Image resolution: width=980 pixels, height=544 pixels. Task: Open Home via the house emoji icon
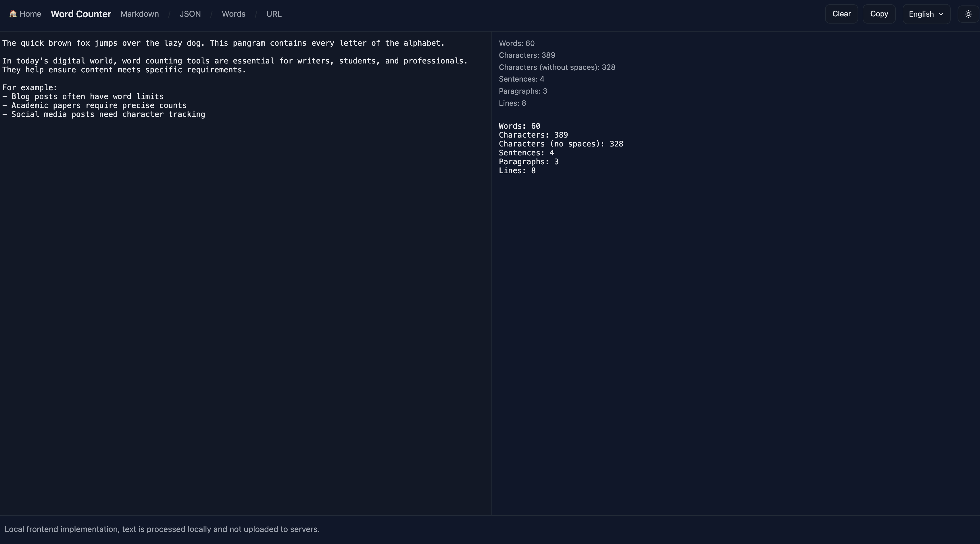point(13,14)
